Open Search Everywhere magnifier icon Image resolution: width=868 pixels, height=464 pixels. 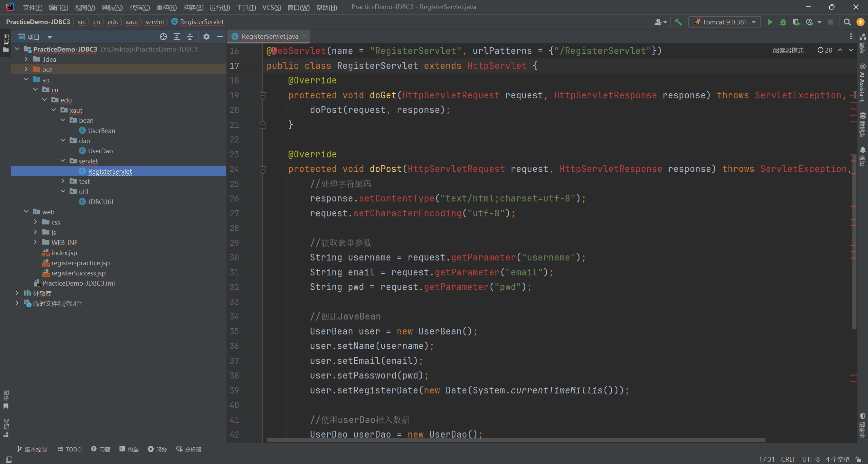[x=847, y=22]
